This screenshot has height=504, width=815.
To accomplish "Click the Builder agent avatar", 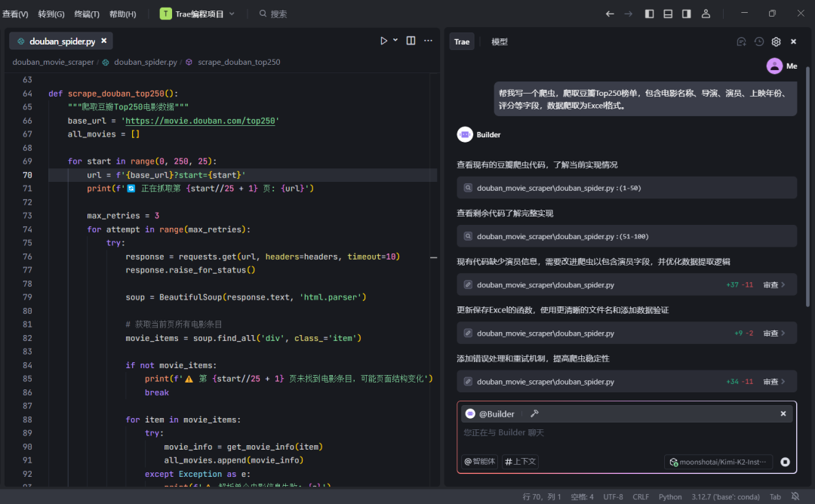I will point(465,134).
